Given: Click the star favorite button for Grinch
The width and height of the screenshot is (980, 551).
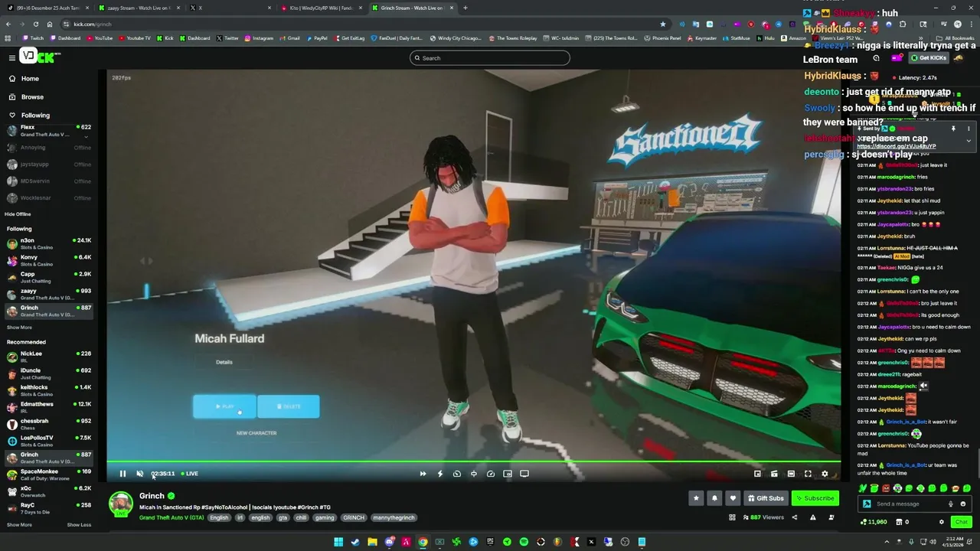Looking at the screenshot, I should click(696, 498).
